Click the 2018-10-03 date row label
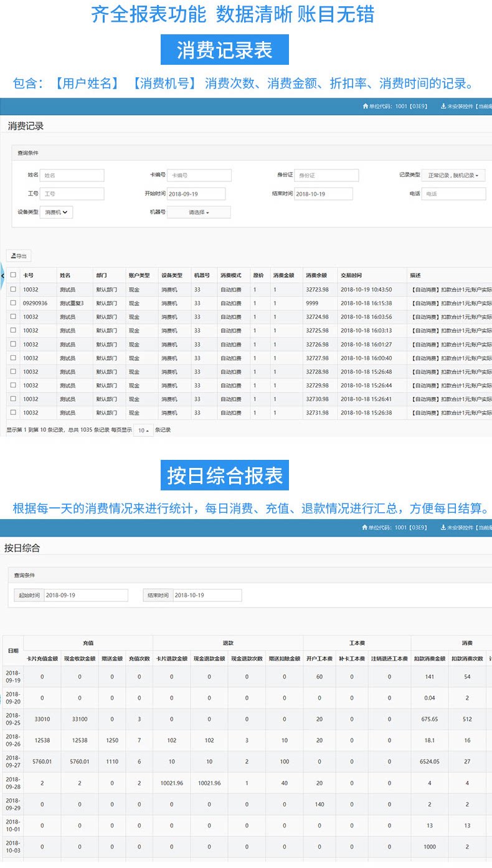492x868 pixels. pos(12,846)
